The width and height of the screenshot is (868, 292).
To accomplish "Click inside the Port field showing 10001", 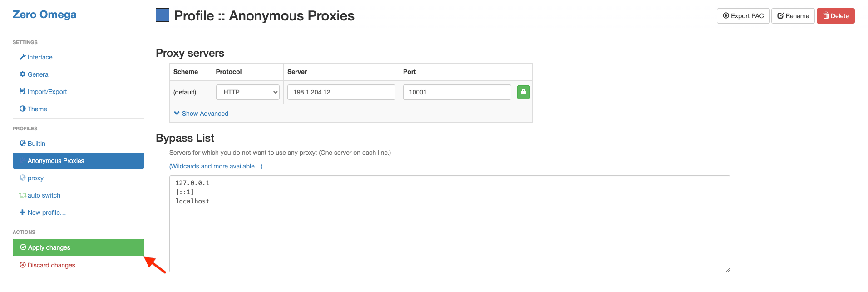I will pyautogui.click(x=456, y=92).
